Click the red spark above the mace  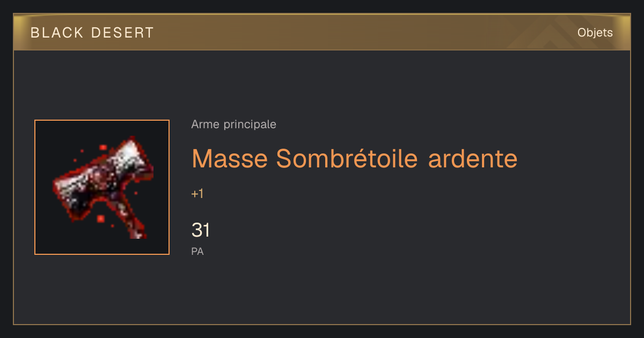point(103,147)
